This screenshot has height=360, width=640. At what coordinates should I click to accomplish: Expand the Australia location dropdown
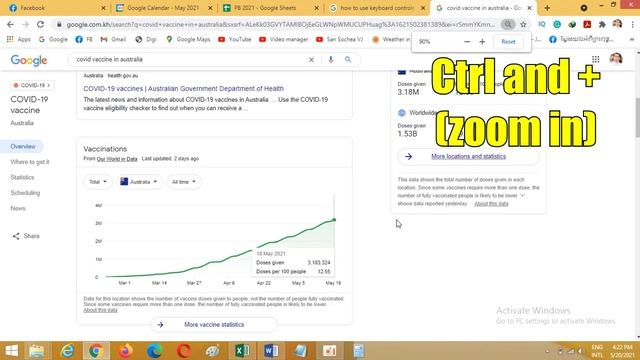139,182
